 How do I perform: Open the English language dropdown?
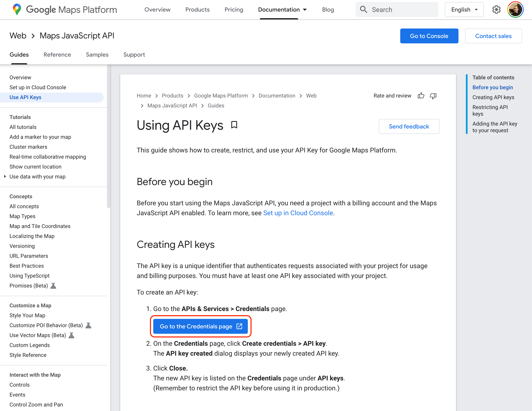pyautogui.click(x=464, y=10)
